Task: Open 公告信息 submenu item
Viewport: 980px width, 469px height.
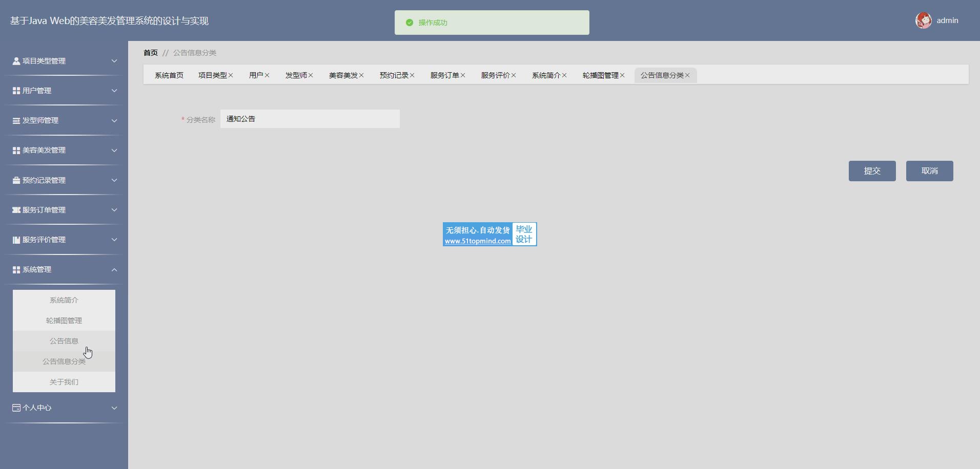Action: click(64, 341)
